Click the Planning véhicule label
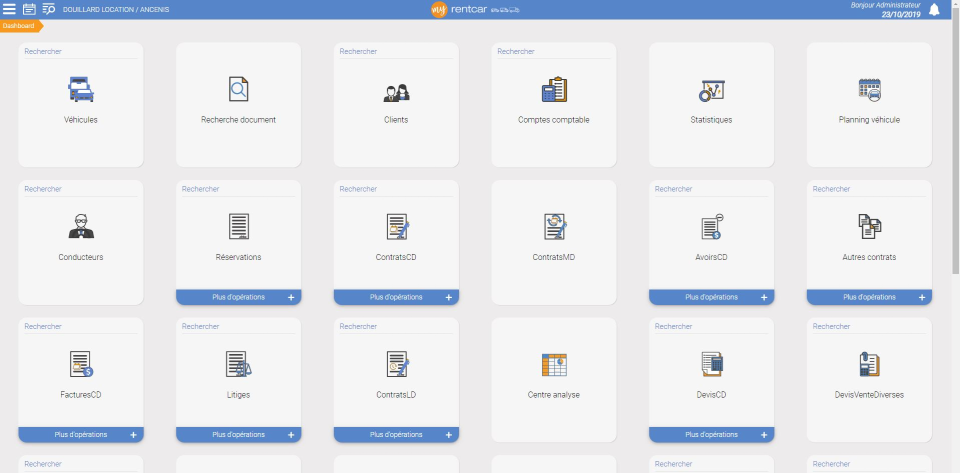 tap(869, 120)
